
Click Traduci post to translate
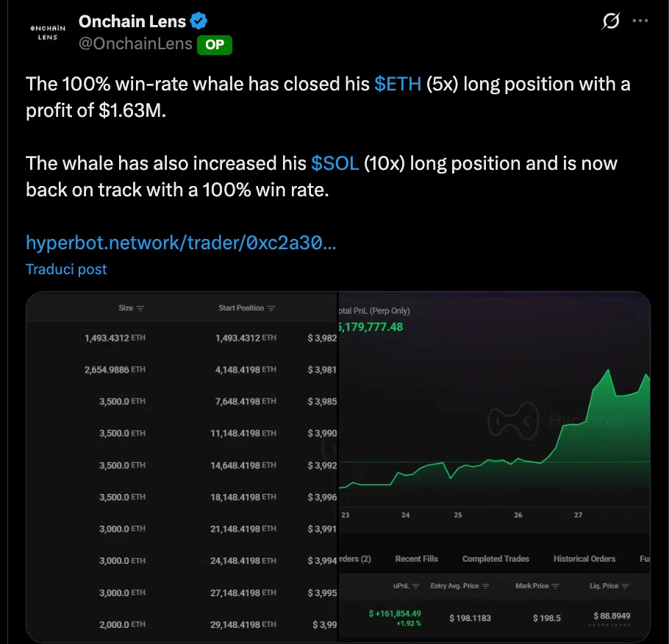(x=66, y=269)
